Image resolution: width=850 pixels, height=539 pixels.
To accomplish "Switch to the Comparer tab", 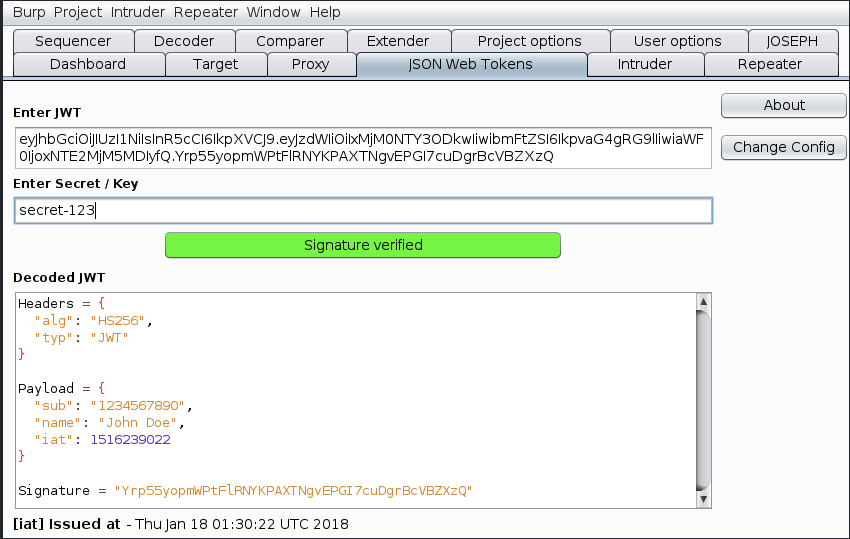I will click(290, 41).
